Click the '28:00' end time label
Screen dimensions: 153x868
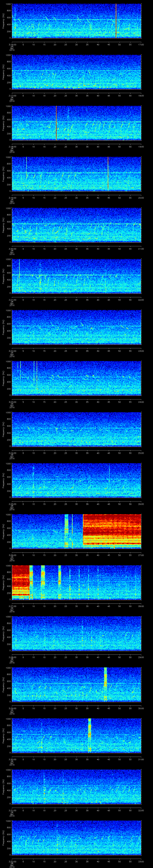point(141,606)
